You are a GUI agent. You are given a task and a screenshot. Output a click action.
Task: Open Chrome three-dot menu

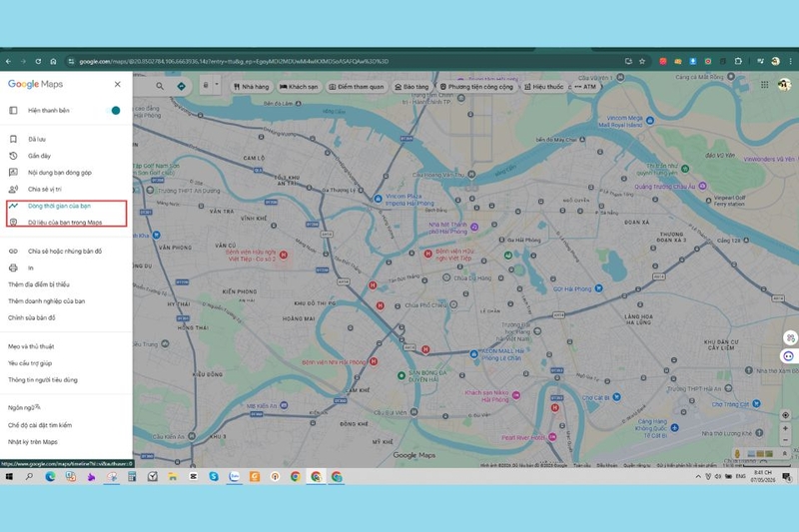[x=791, y=61]
